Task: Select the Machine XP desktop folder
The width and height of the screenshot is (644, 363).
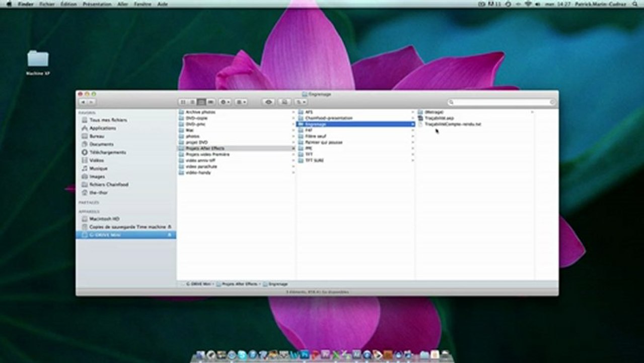Action: click(x=38, y=63)
